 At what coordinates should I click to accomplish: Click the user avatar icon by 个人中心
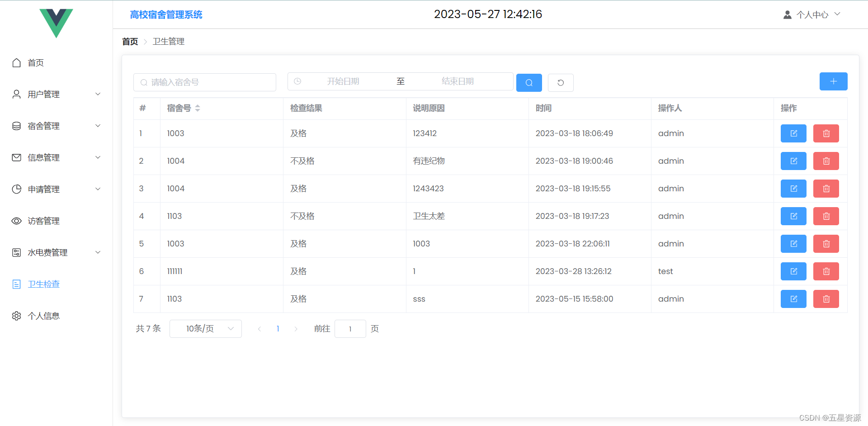[787, 14]
